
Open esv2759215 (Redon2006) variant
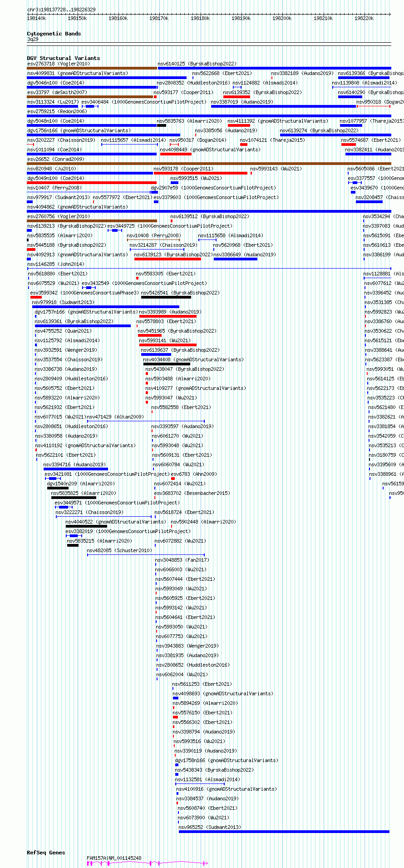click(57, 111)
